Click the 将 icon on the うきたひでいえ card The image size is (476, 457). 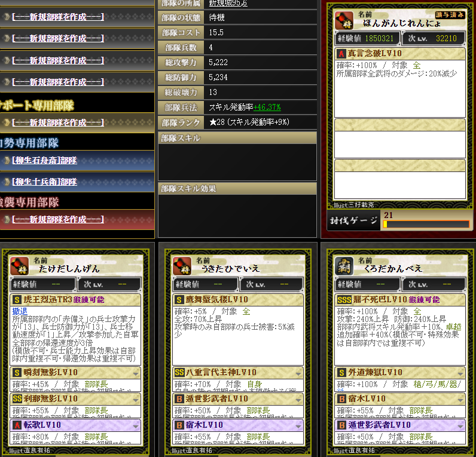click(182, 266)
